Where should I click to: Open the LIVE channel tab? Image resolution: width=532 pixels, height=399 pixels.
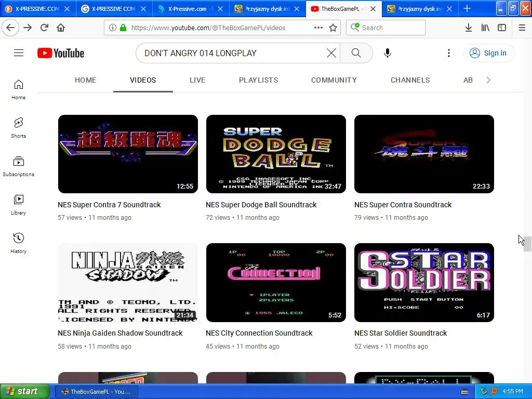197,80
